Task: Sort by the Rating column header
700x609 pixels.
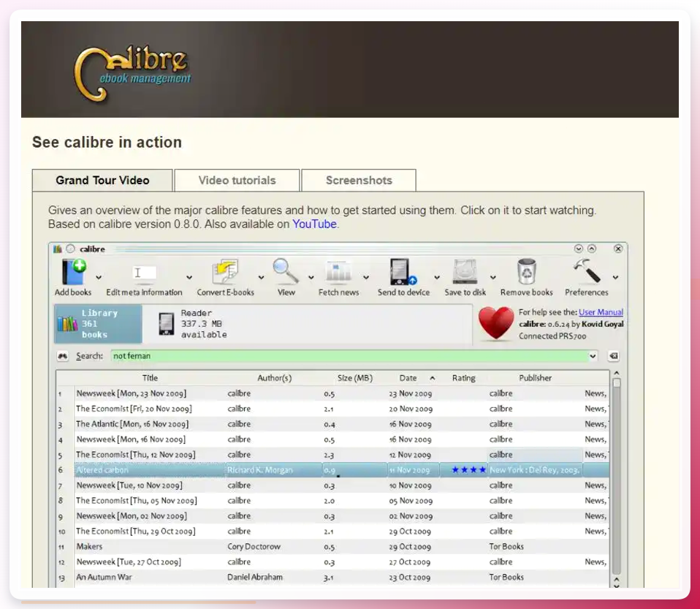Action: point(463,378)
